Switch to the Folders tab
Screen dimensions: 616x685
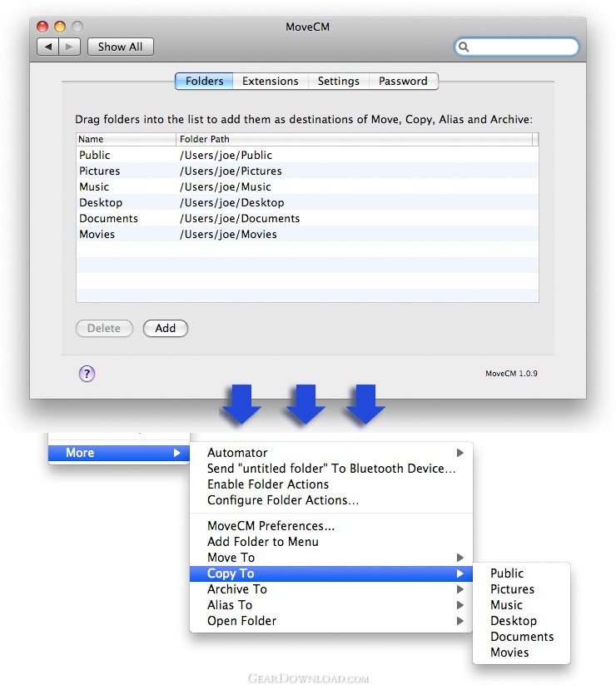(x=204, y=82)
